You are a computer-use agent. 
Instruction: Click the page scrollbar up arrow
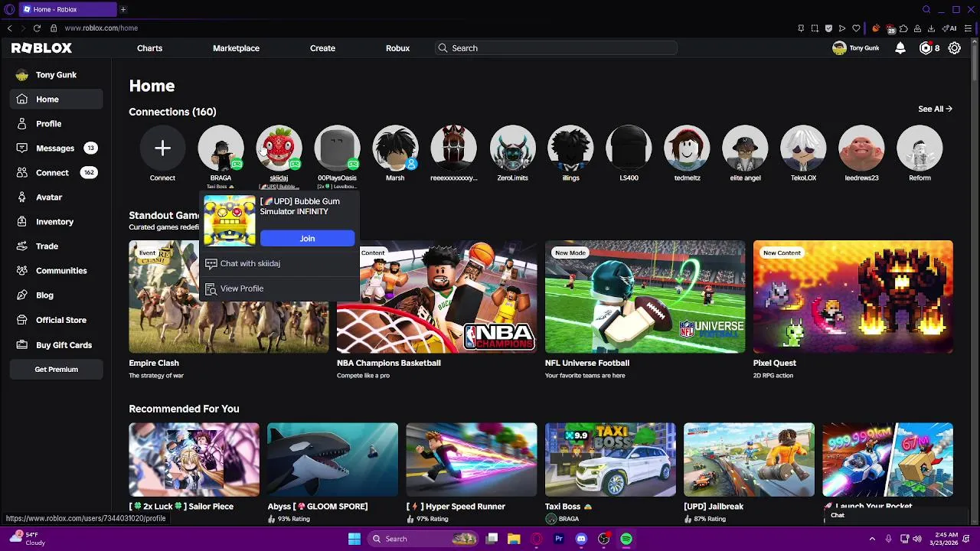[974, 42]
